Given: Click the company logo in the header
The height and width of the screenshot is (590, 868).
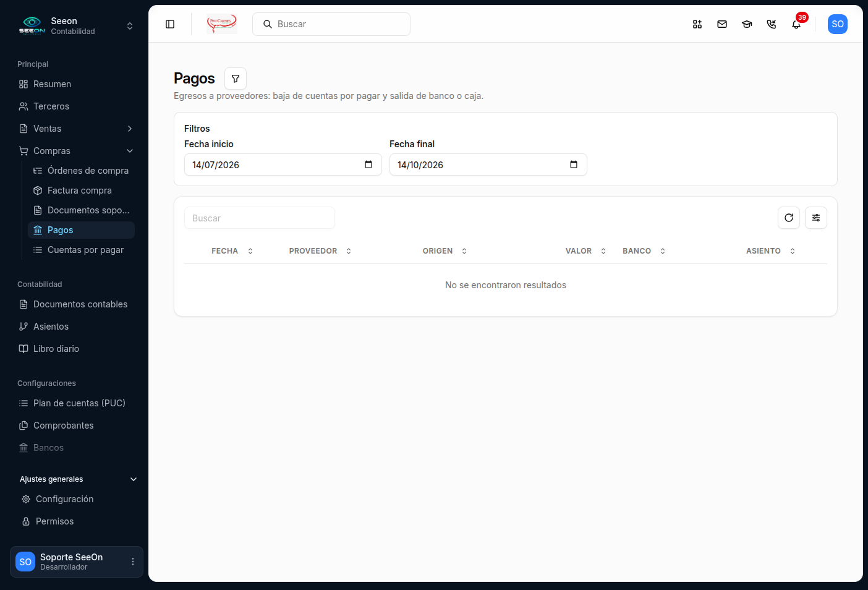Looking at the screenshot, I should point(222,24).
